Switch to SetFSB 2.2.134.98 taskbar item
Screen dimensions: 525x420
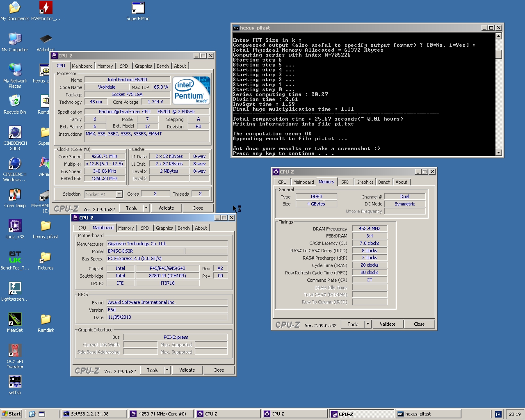94,414
